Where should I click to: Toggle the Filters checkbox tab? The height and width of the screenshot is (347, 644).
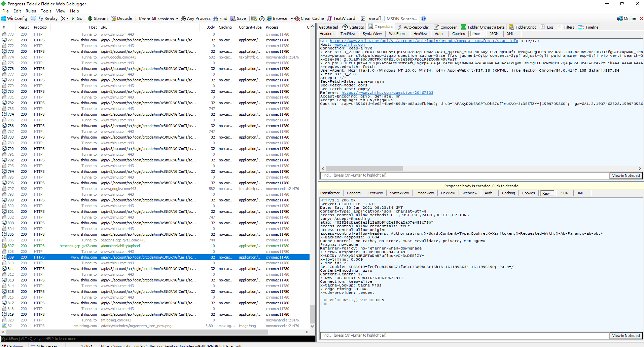pos(566,27)
